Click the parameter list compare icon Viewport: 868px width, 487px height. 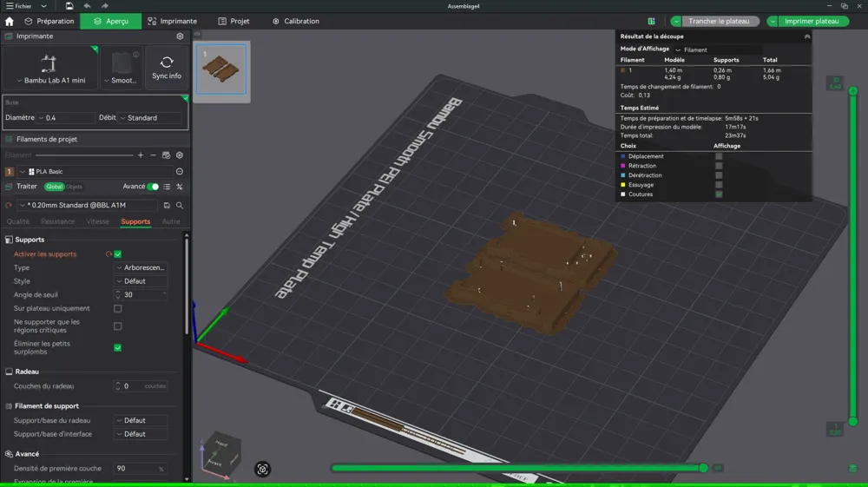click(x=168, y=187)
